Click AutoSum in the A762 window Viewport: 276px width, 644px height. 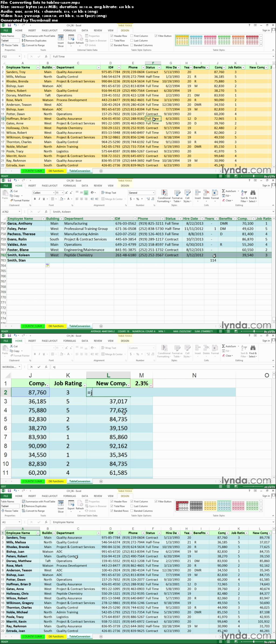[229, 191]
